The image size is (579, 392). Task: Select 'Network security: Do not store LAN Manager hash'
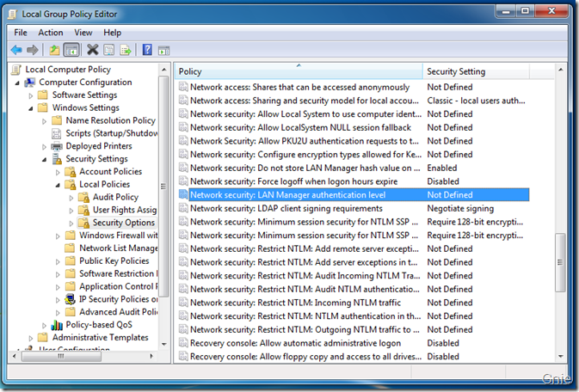305,168
